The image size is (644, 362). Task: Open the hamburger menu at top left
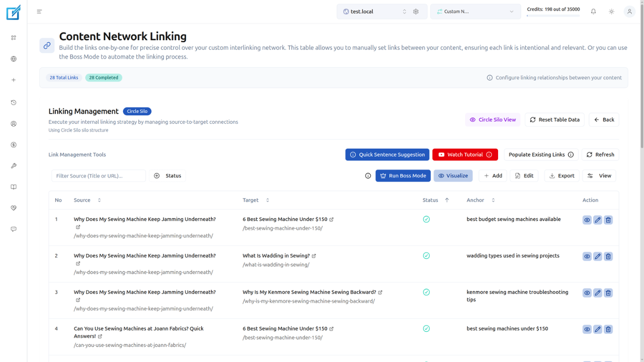39,11
